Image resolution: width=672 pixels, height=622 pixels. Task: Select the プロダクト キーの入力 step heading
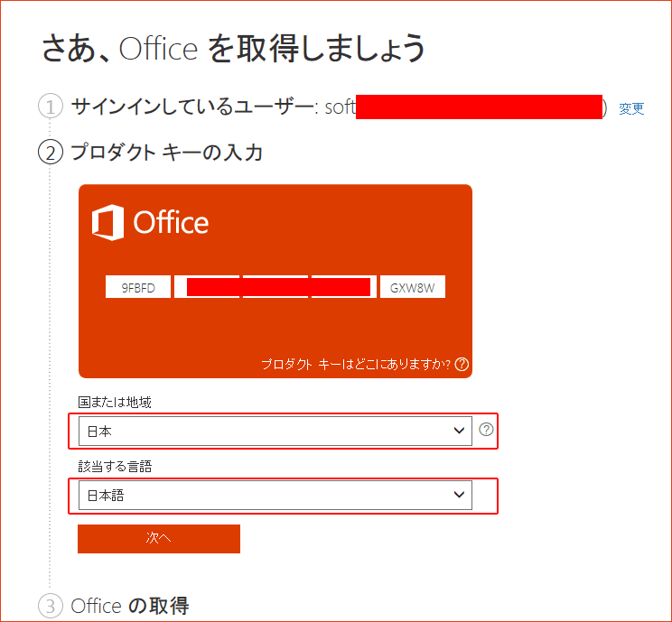pyautogui.click(x=167, y=152)
